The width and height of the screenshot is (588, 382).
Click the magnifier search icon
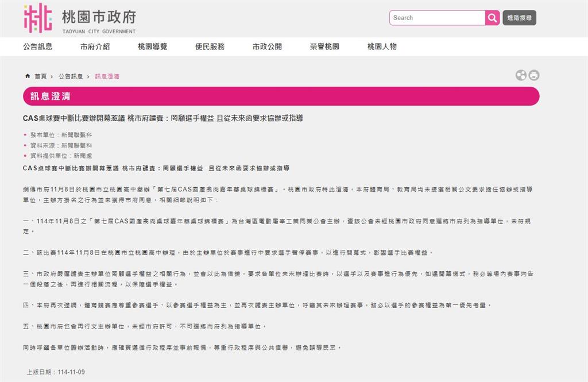493,18
